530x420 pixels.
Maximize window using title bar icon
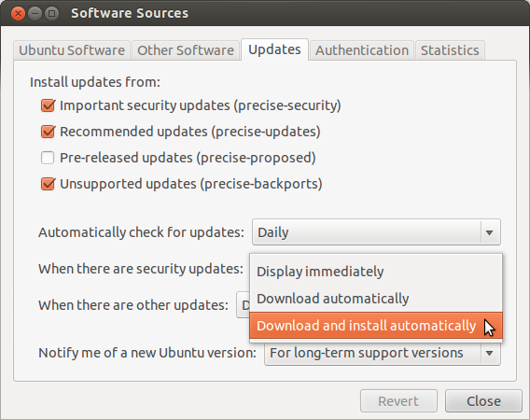point(51,13)
